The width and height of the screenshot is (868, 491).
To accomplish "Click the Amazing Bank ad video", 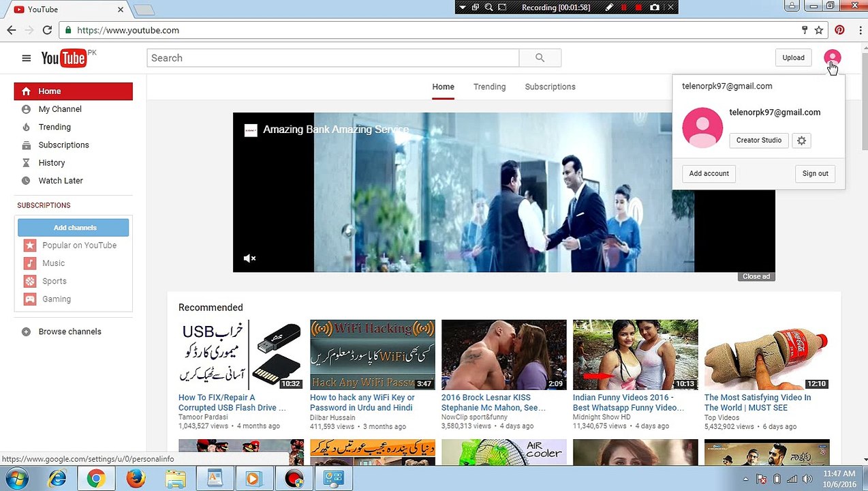I will (x=504, y=192).
